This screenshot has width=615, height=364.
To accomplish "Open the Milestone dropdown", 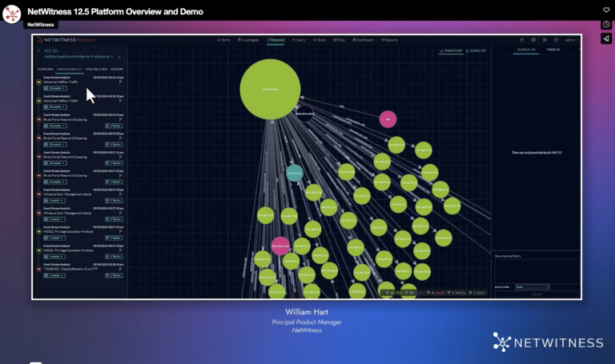I will pos(532,286).
